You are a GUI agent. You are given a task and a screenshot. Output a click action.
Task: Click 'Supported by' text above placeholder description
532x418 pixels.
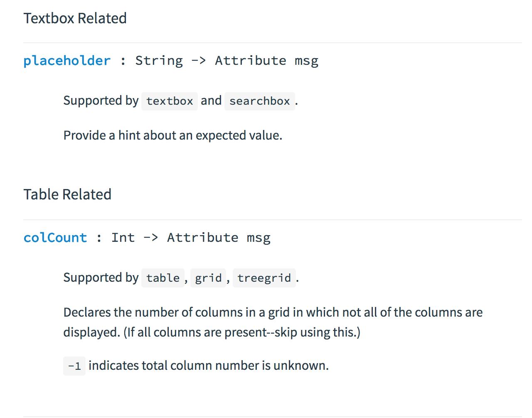point(101,101)
